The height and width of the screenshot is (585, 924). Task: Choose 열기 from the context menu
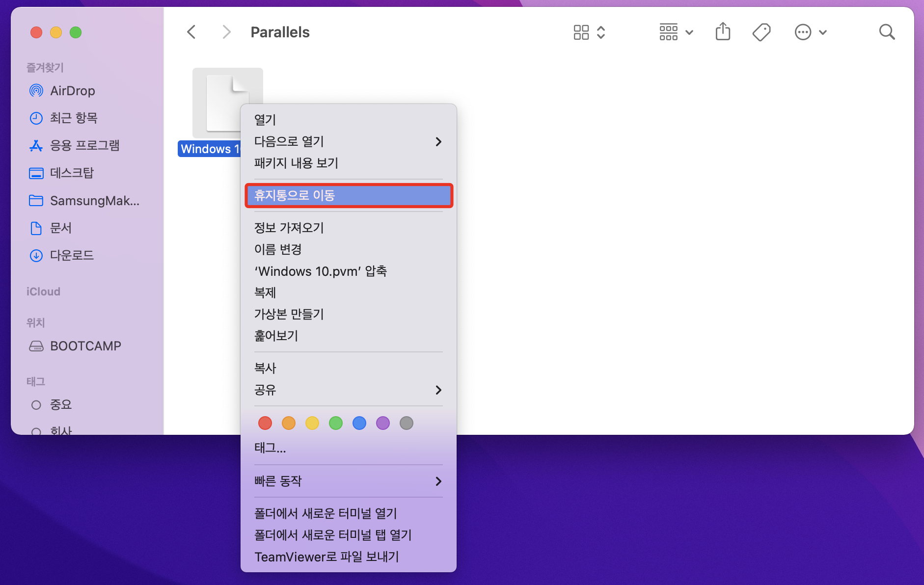click(349, 120)
